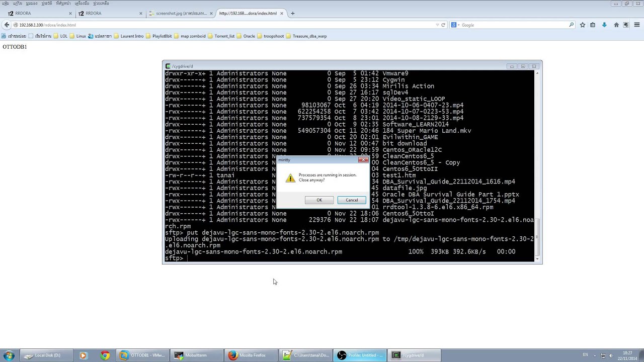Image resolution: width=644 pixels, height=362 pixels.
Task: Open the Torrent_list bookmark folder
Action: 221,36
